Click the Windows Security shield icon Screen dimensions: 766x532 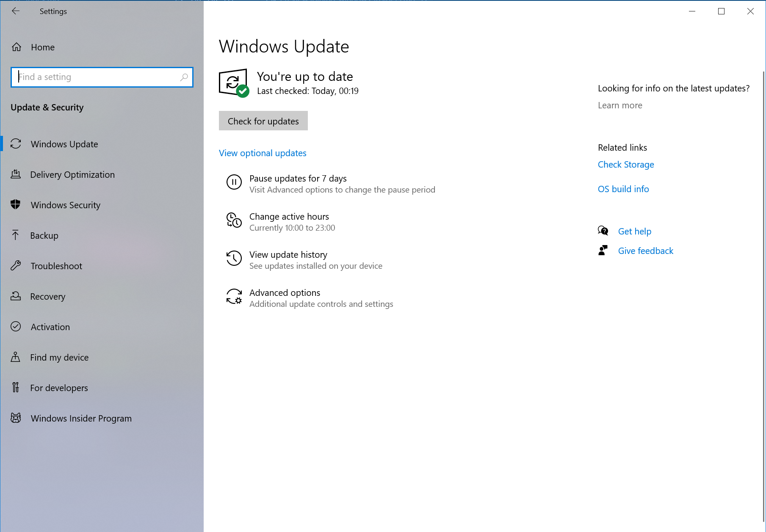point(16,205)
